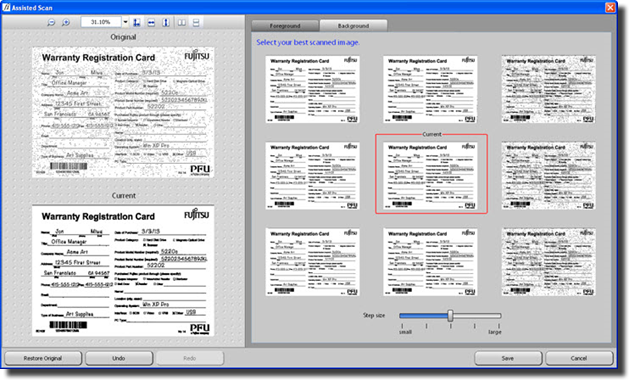Click the Restore Original button
The height and width of the screenshot is (389, 638).
(43, 358)
